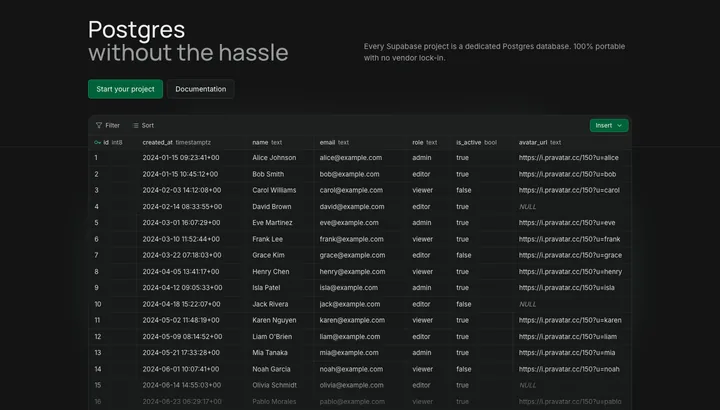Viewport: 720px width, 410px height.
Task: Click viewer role in Henry Chen row
Action: 422,272
